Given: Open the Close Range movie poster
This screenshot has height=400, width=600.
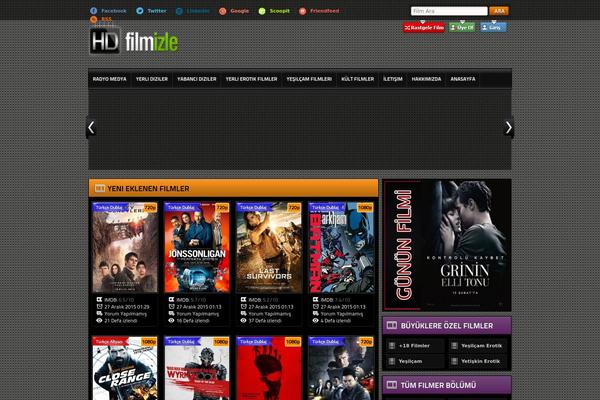Looking at the screenshot, I should [125, 369].
